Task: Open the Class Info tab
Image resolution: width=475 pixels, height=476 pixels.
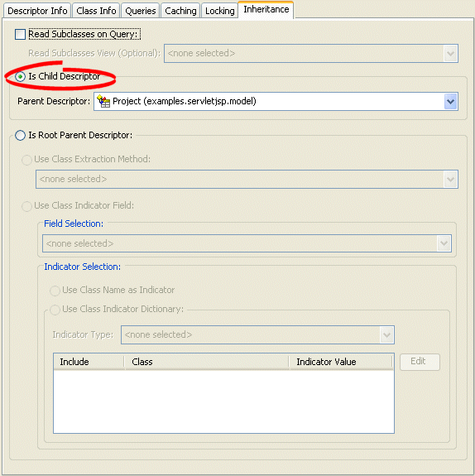Action: (x=96, y=11)
